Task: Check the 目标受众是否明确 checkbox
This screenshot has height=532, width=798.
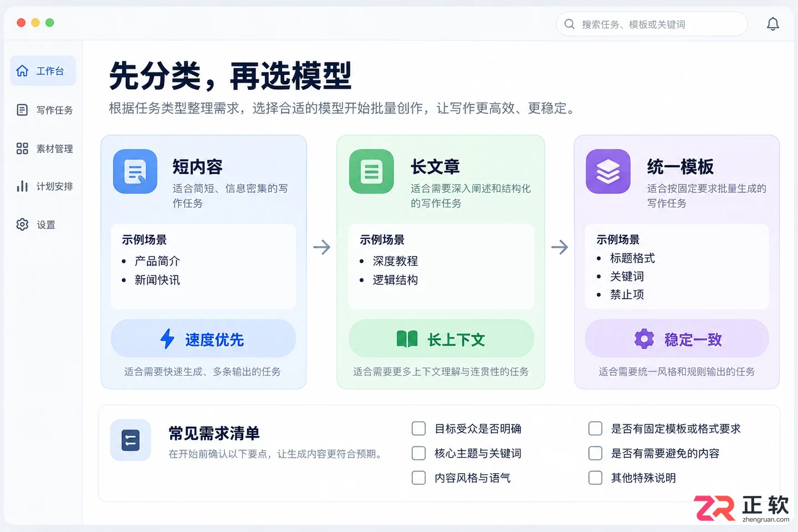Action: point(419,428)
